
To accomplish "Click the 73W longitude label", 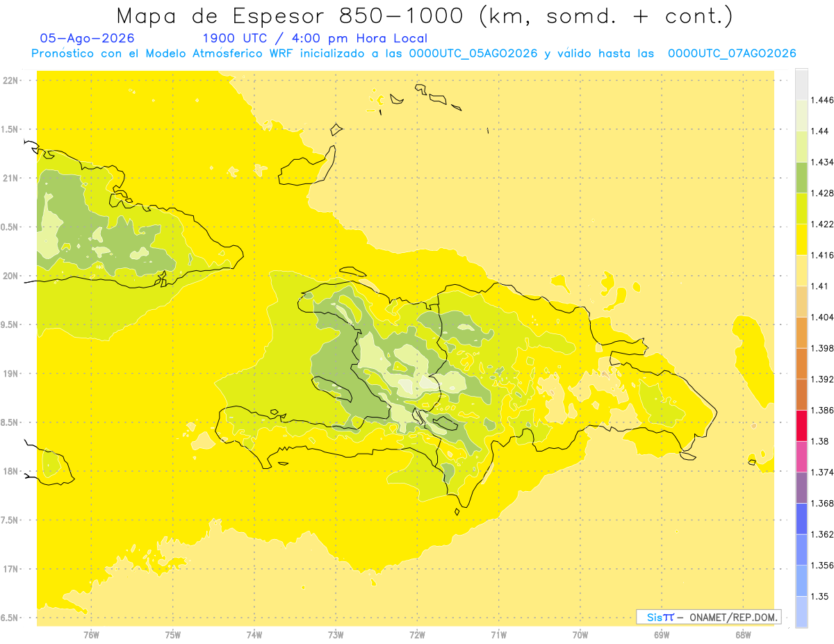I will coord(336,635).
